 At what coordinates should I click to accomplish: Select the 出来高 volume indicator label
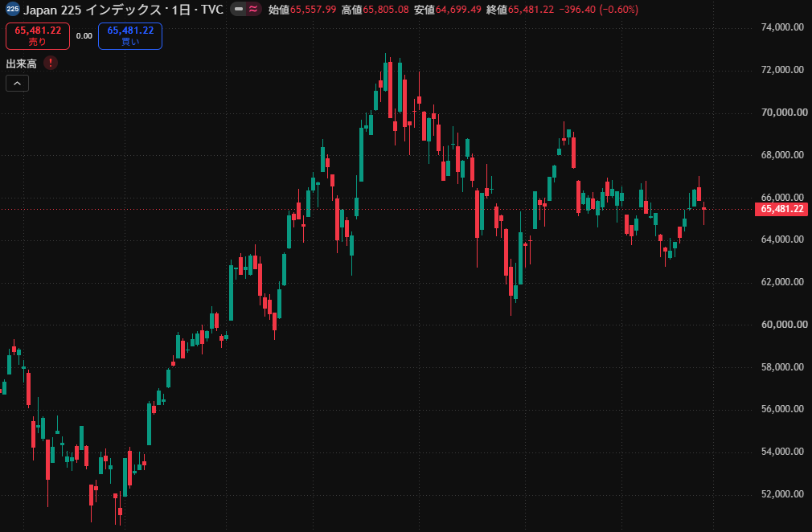pyautogui.click(x=21, y=63)
